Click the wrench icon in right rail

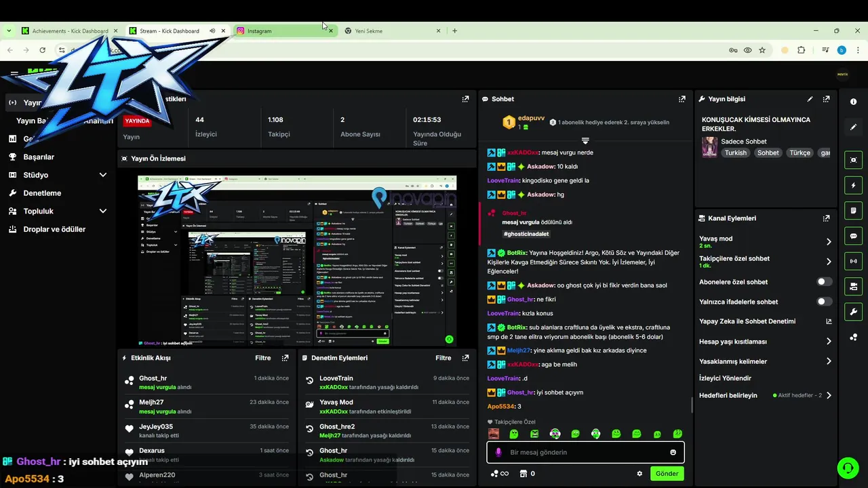pos(853,311)
